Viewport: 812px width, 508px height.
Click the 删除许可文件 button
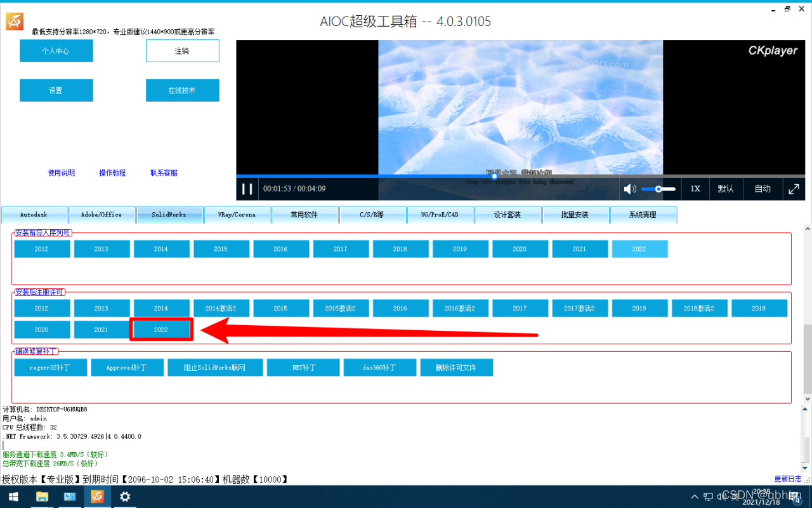pyautogui.click(x=457, y=368)
